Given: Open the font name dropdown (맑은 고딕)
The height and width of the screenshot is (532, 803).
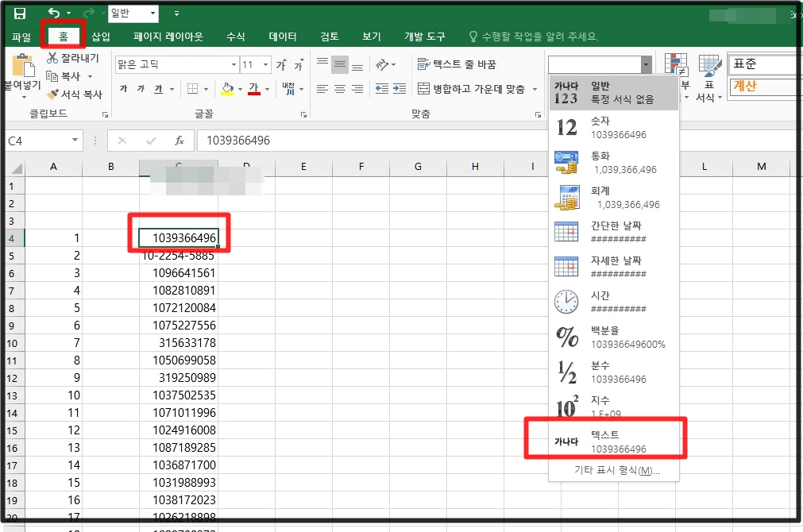Looking at the screenshot, I should pos(234,64).
